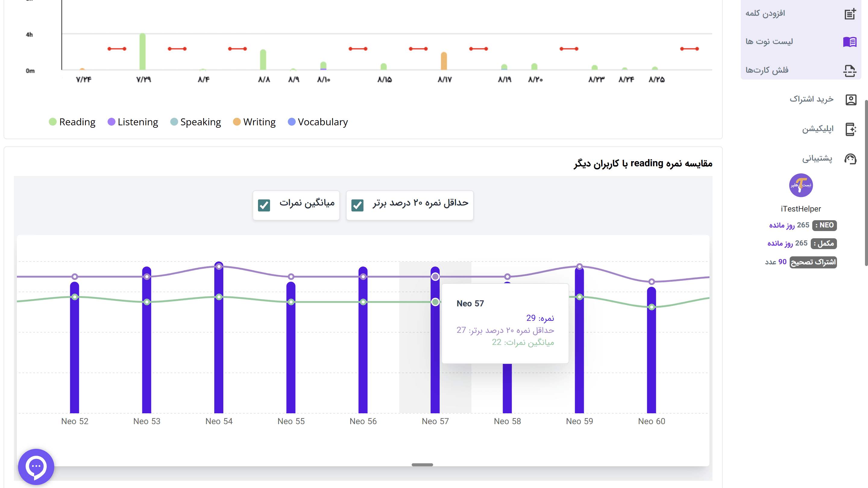
Task: Click the support headset icon
Action: click(x=851, y=159)
